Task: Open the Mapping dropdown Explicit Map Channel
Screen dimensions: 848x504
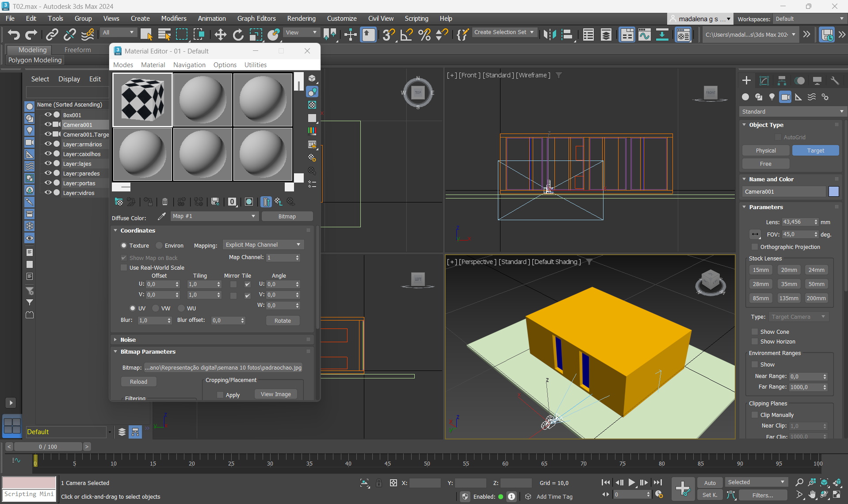Action: (x=263, y=245)
